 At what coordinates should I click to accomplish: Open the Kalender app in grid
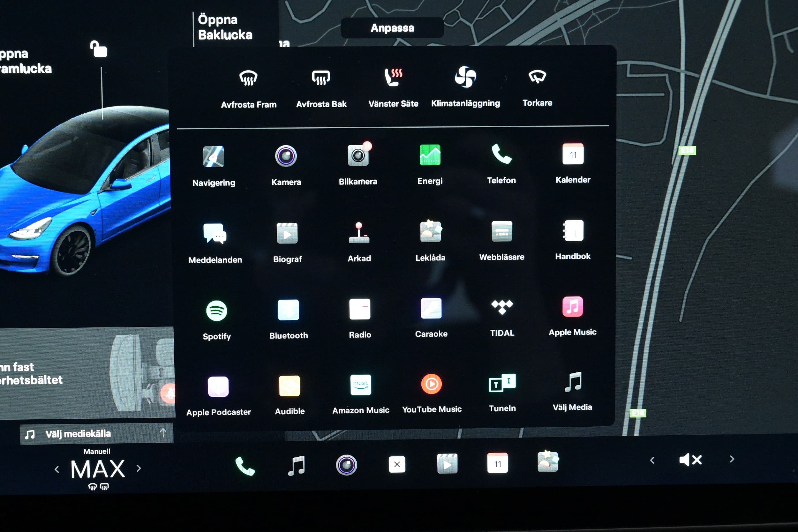(x=573, y=163)
